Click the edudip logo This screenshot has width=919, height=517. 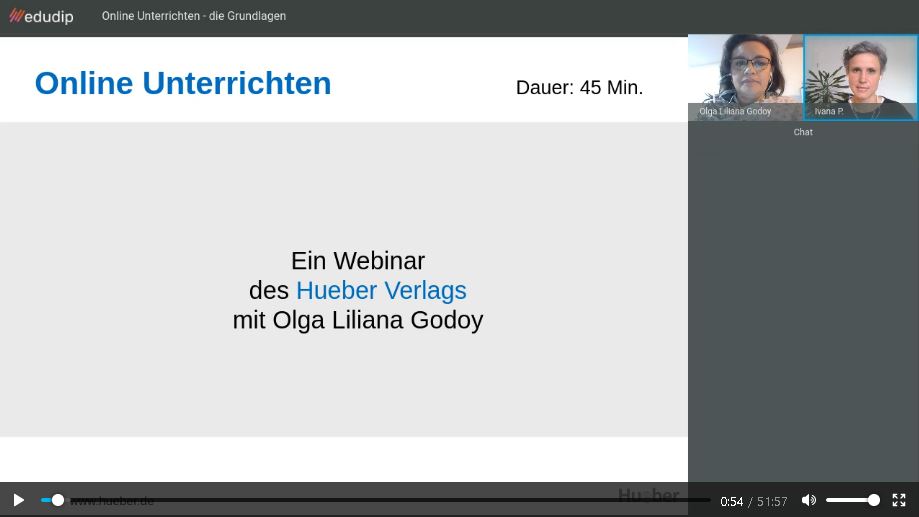(42, 16)
